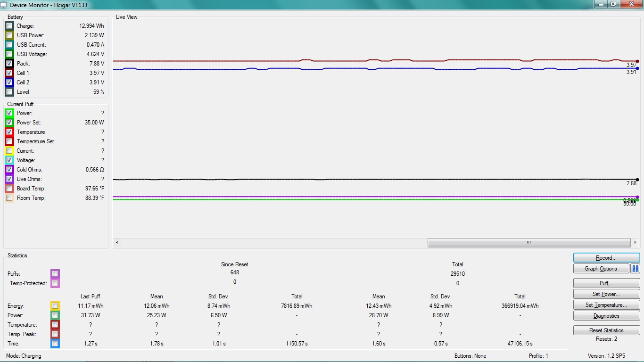644x362 pixels.
Task: Toggle the Time statistics checkbox
Action: point(55,344)
